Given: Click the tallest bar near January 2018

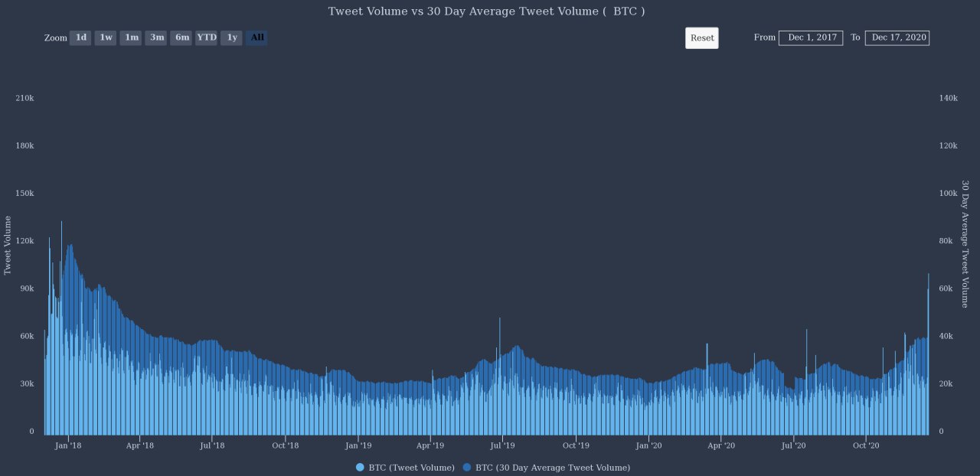Looking at the screenshot, I should click(x=63, y=321).
